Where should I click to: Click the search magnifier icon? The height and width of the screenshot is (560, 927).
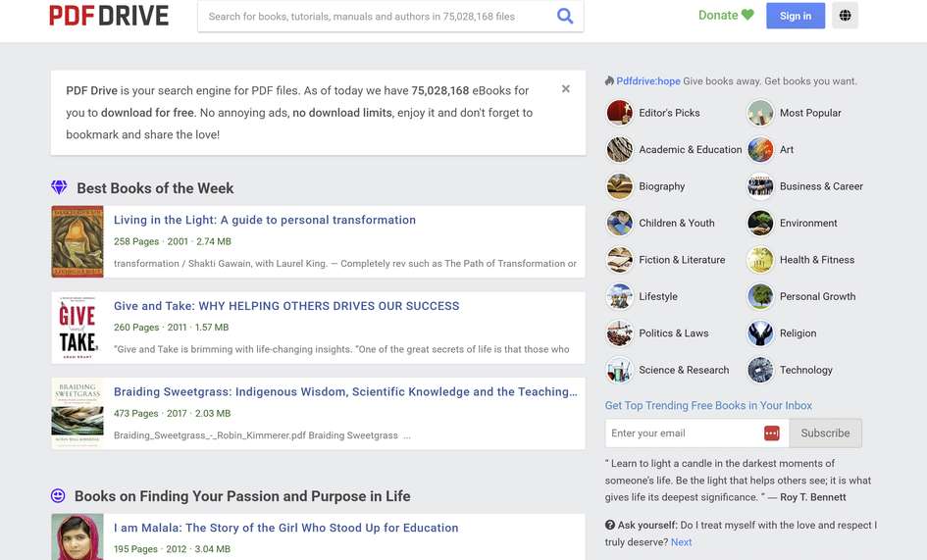(565, 16)
